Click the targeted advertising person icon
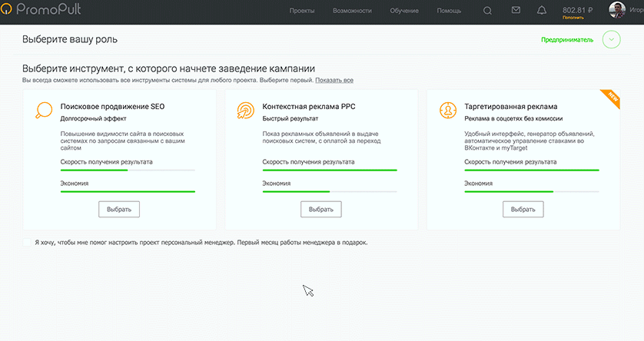 click(448, 111)
